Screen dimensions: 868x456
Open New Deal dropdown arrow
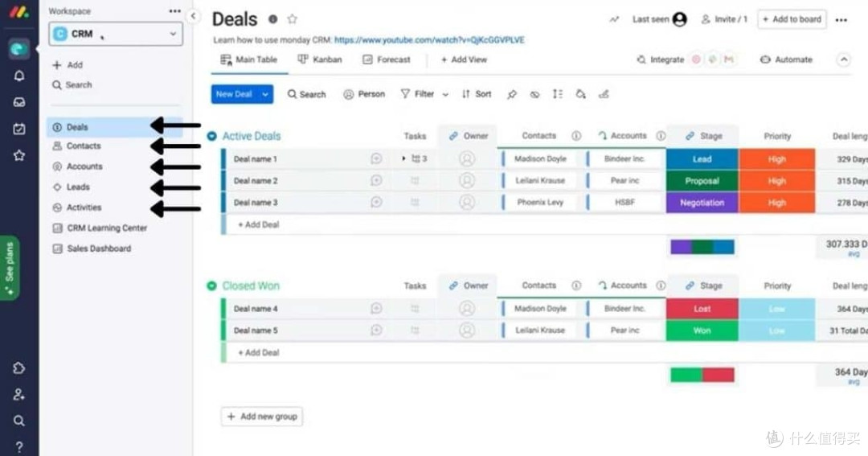[x=265, y=94]
